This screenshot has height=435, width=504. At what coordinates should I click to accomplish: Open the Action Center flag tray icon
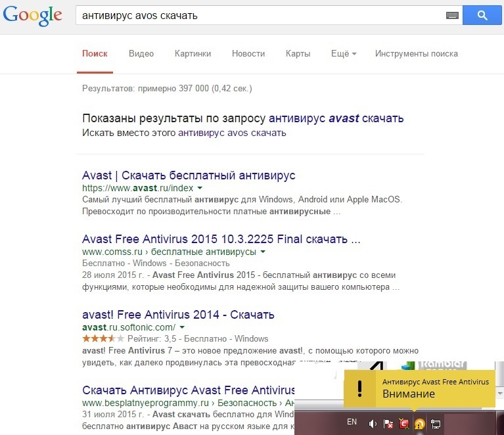point(388,424)
